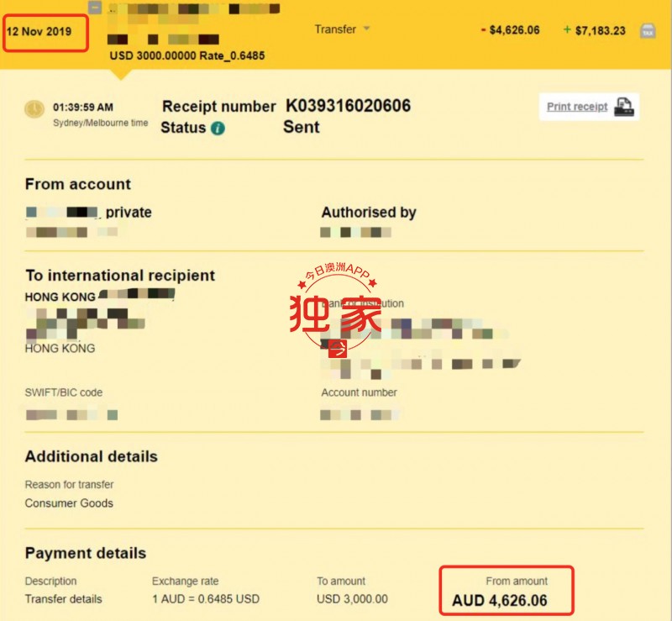Click the exchange rate 1 AUD = 0.6485 USD
The image size is (672, 621).
point(206,599)
